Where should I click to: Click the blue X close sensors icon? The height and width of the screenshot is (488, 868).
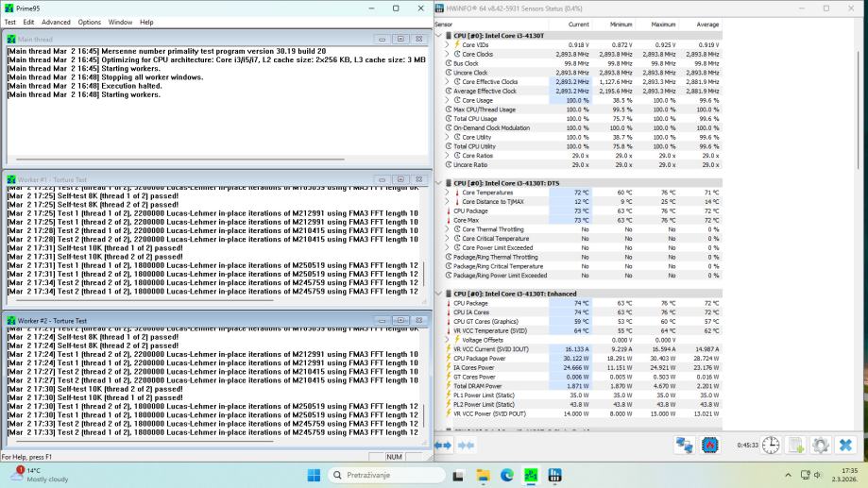tap(845, 445)
